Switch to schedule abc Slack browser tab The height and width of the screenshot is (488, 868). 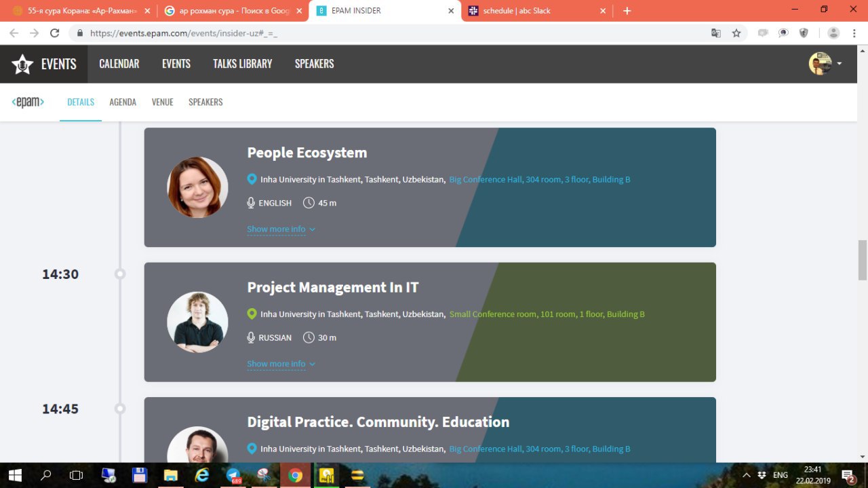pos(536,11)
